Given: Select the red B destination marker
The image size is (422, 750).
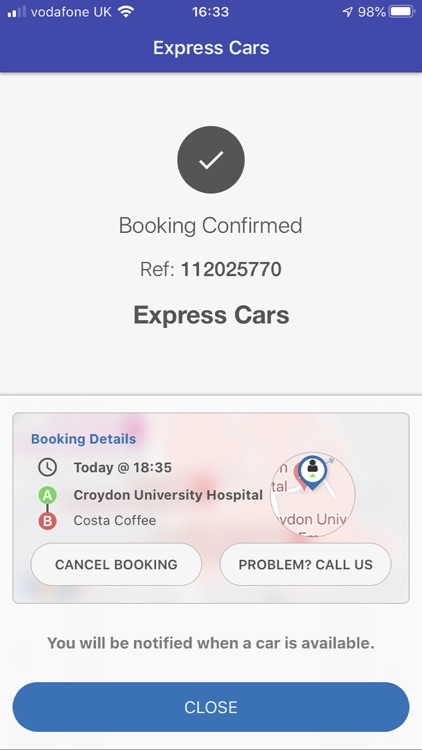Looking at the screenshot, I should 47,521.
